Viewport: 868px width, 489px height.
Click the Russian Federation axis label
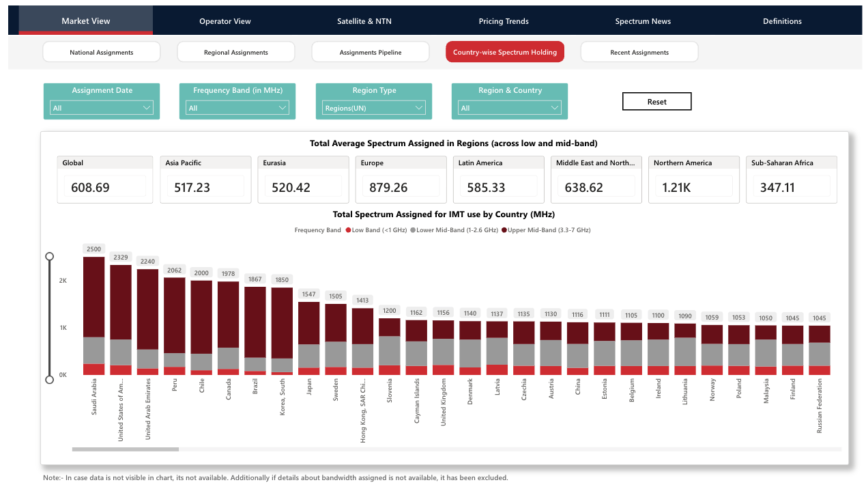pos(820,406)
